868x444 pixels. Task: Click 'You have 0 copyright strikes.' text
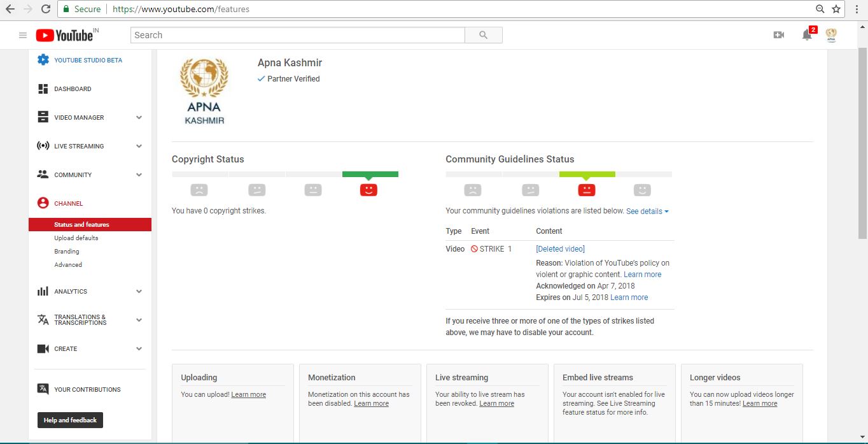coord(219,211)
